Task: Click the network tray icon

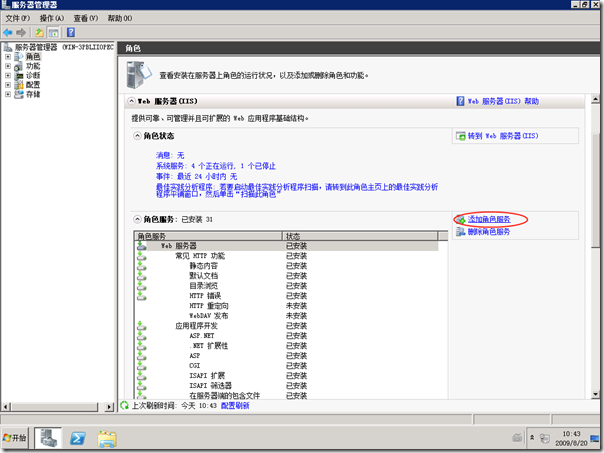Action: tap(545, 438)
